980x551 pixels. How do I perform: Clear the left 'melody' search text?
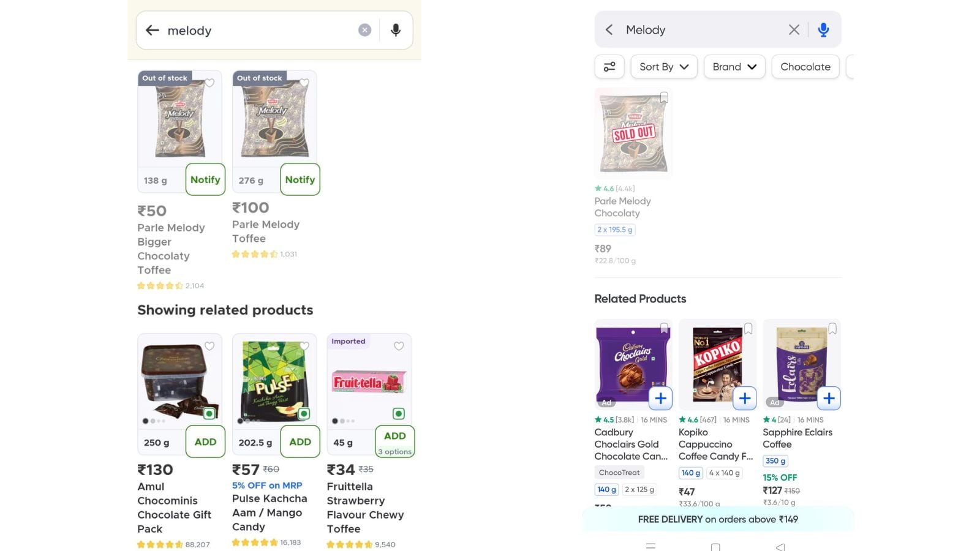tap(364, 30)
